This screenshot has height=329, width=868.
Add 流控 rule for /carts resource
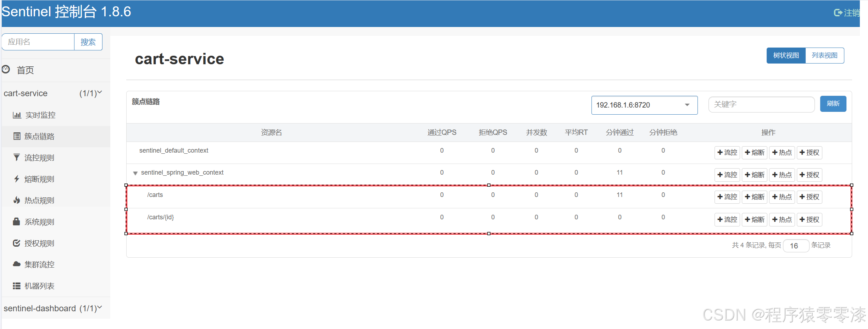727,197
